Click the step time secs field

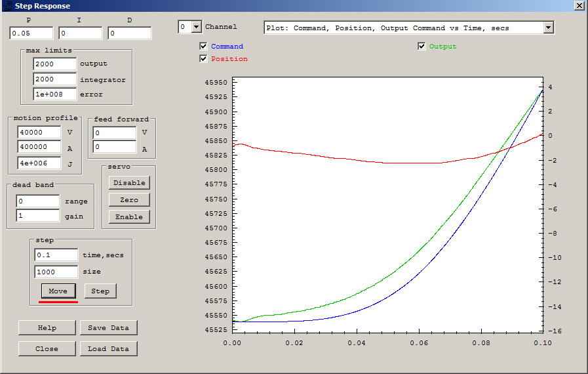(x=56, y=255)
